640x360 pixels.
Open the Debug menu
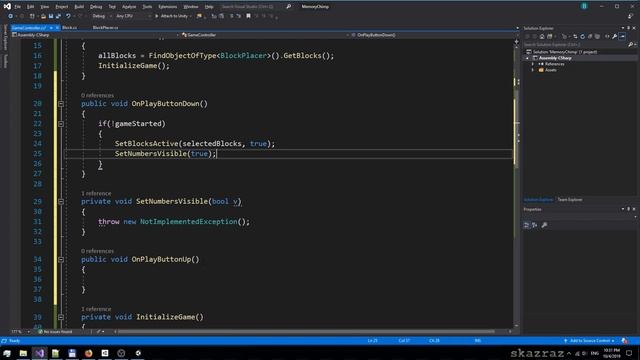click(x=96, y=7)
